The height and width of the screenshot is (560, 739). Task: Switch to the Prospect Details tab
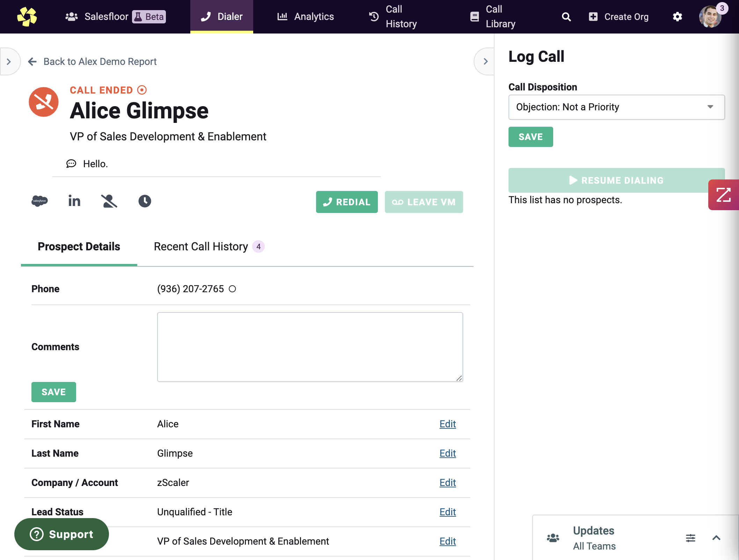tap(79, 246)
